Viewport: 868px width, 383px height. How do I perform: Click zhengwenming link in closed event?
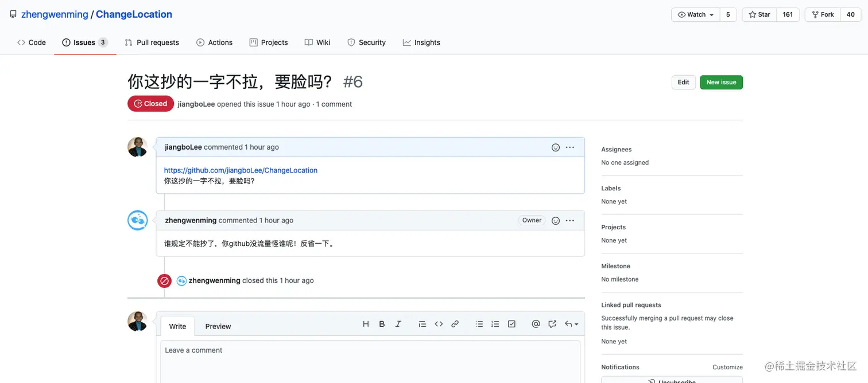pos(214,281)
